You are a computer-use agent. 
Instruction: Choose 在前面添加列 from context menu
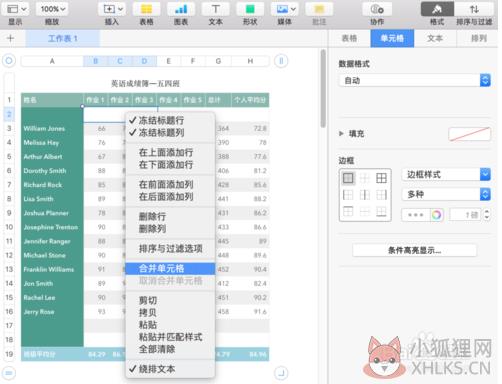170,184
